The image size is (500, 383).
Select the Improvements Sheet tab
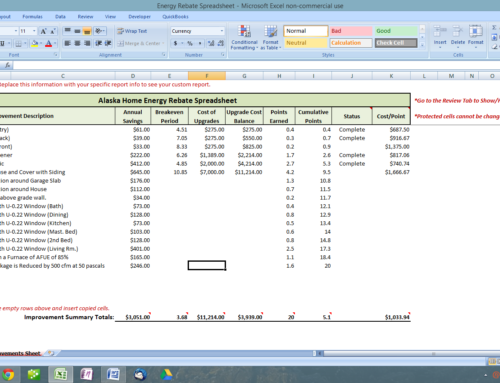tap(20, 353)
